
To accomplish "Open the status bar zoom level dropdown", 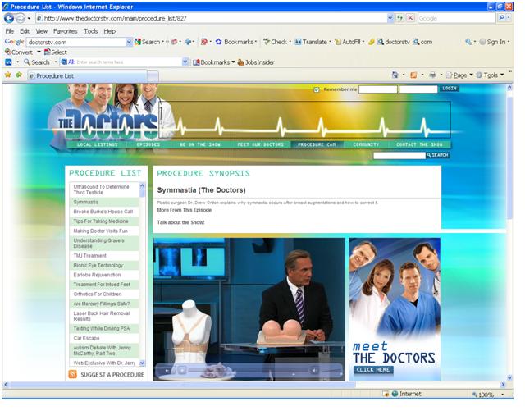I will tap(502, 395).
